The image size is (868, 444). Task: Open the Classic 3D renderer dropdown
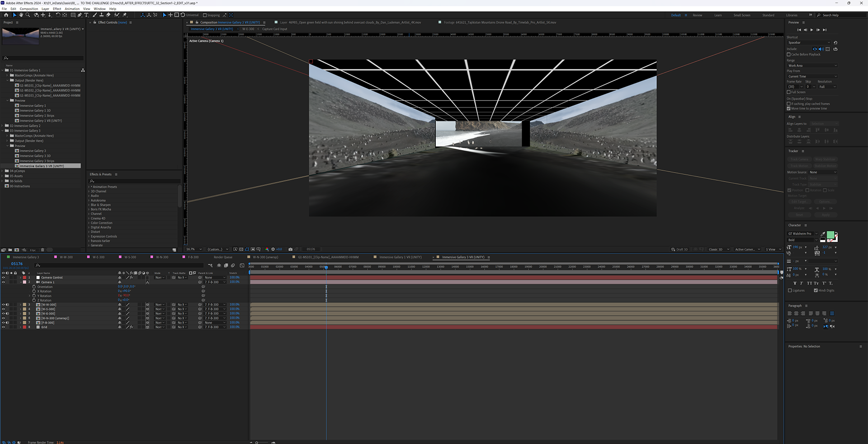[718, 249]
